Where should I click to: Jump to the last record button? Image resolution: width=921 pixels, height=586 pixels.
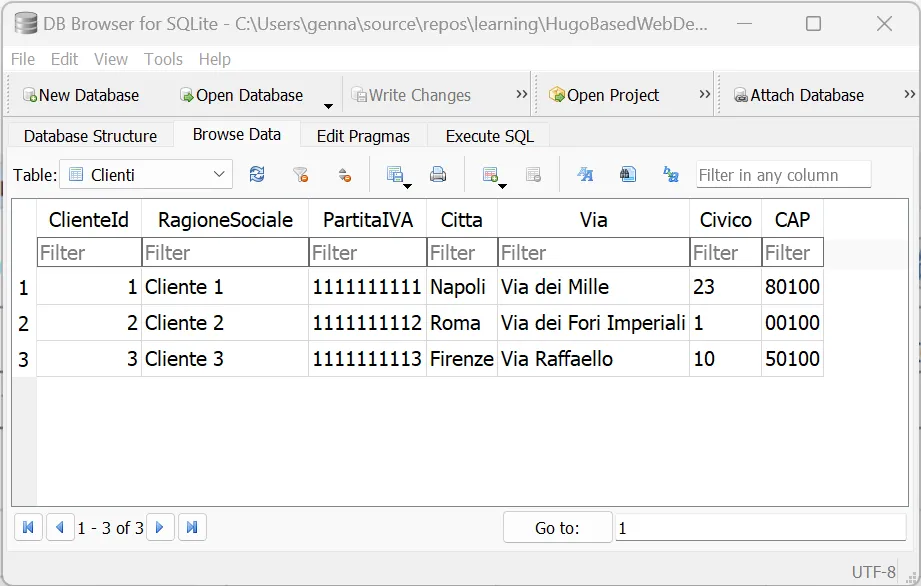(192, 527)
